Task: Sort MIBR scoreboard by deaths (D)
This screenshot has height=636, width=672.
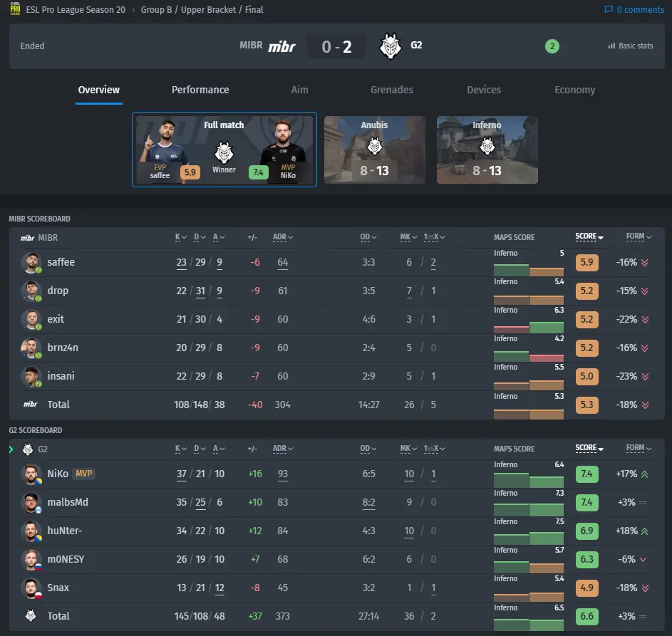Action: [200, 237]
